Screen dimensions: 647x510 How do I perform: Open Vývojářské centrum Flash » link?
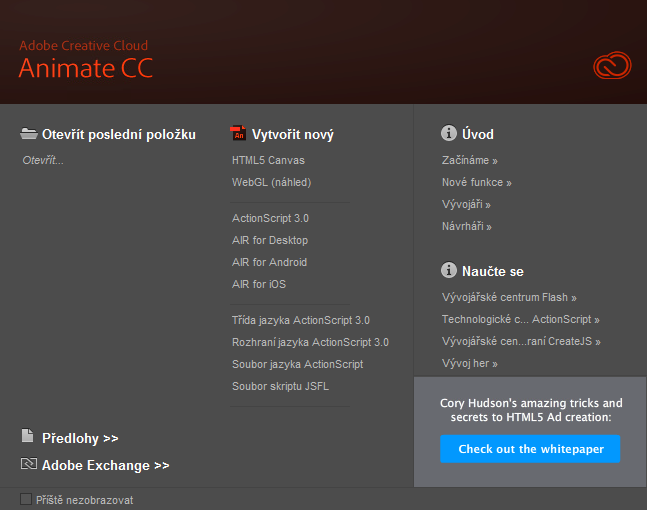click(509, 297)
